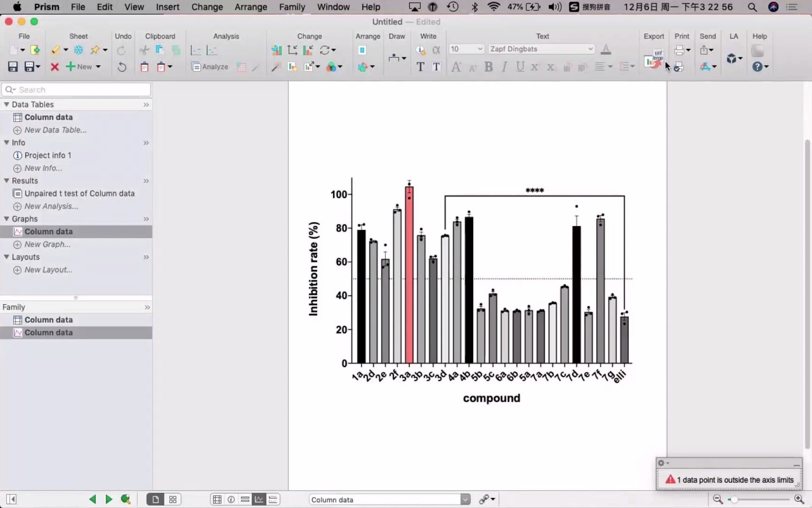Screen dimensions: 812x508
Task: Click the zoom in magnifier icon
Action: tap(798, 499)
